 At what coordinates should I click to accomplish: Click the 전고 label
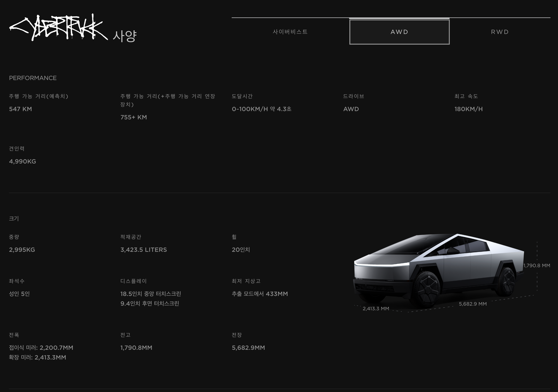pos(125,335)
